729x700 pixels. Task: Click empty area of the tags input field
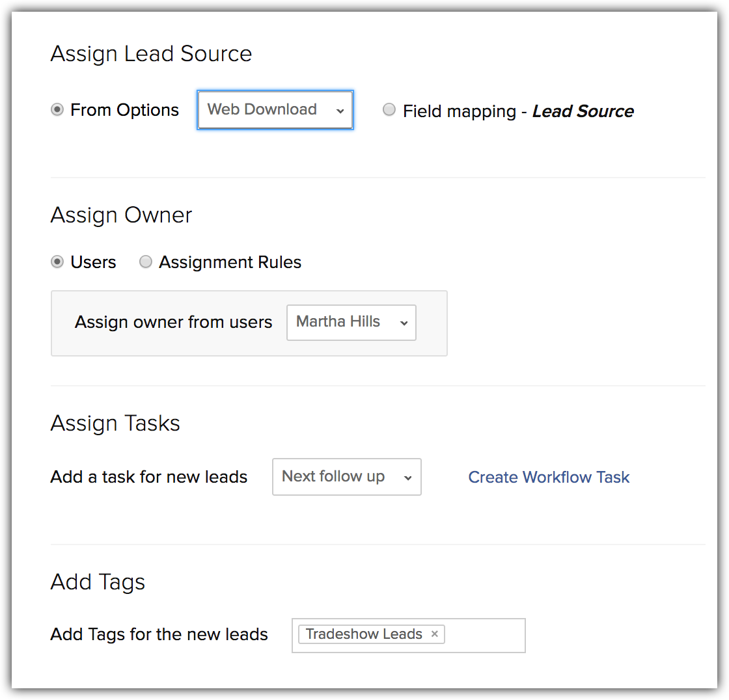pyautogui.click(x=485, y=635)
